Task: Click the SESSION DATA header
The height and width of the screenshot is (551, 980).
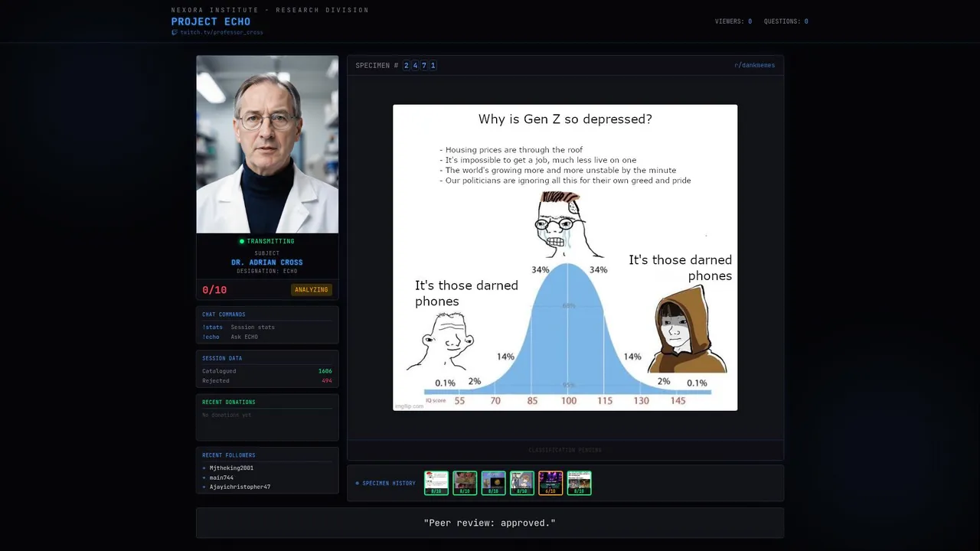Action: pos(222,358)
